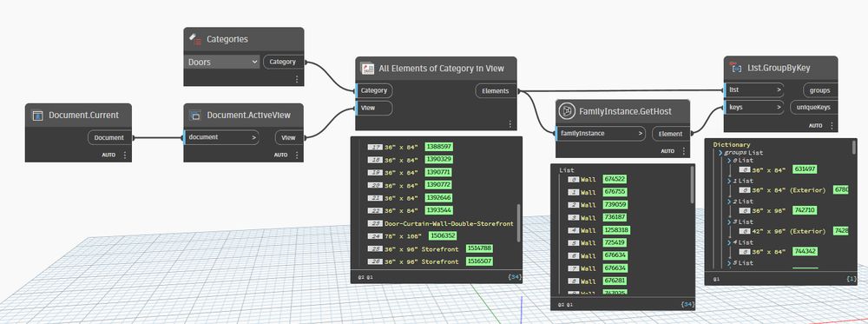Click the Wall element ID 725419
868x324 pixels.
point(615,242)
